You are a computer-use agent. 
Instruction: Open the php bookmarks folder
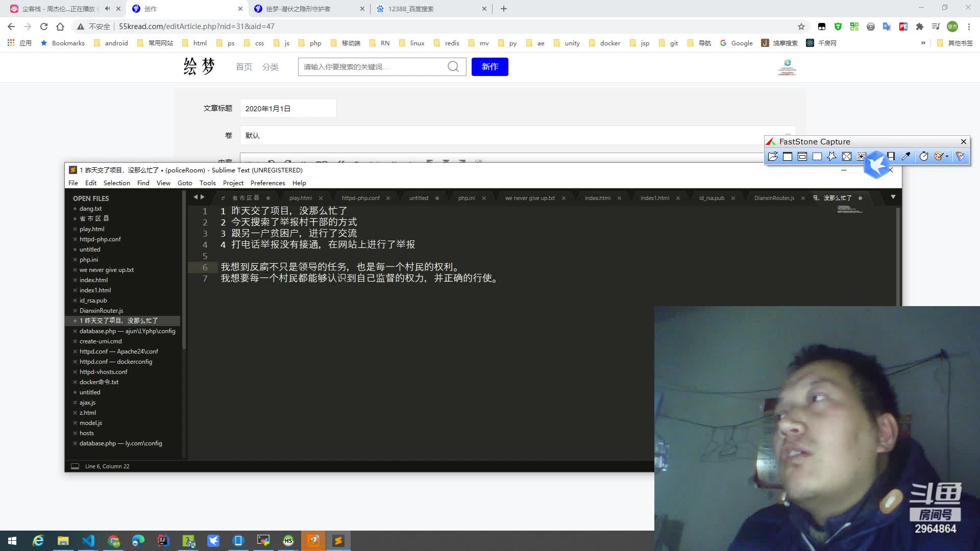pos(310,43)
